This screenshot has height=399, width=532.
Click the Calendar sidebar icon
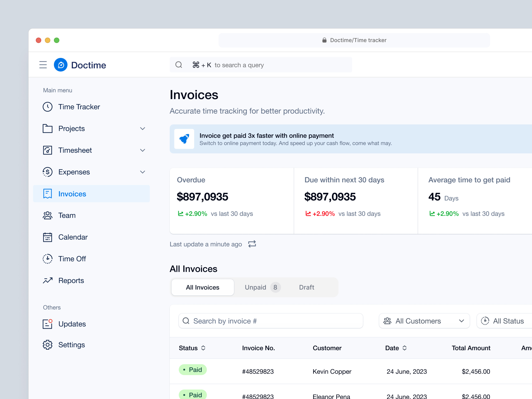coord(47,237)
